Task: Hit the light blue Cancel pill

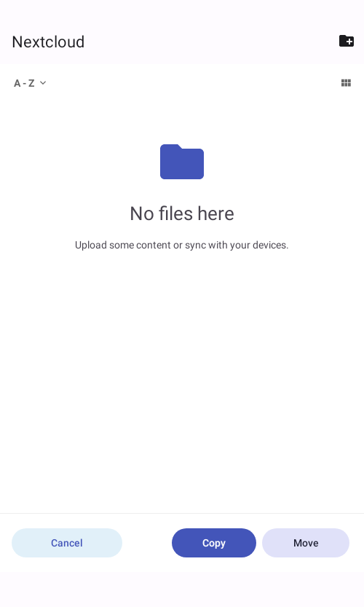Action: pos(67,543)
